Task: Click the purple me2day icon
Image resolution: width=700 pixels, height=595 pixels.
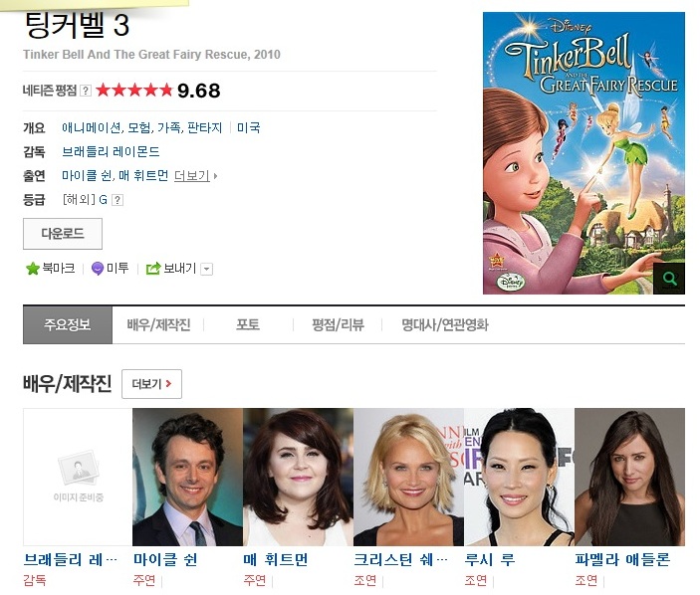Action: (x=98, y=269)
